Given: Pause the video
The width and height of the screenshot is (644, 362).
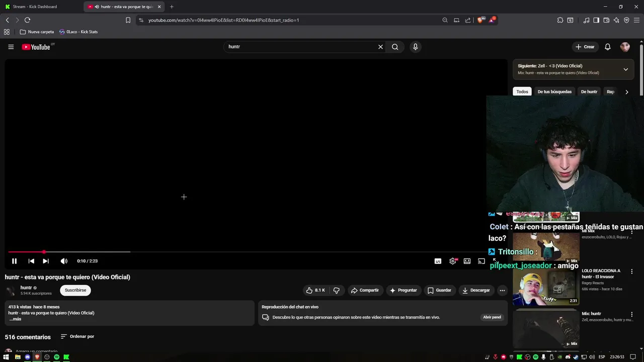Looking at the screenshot, I should [14, 261].
